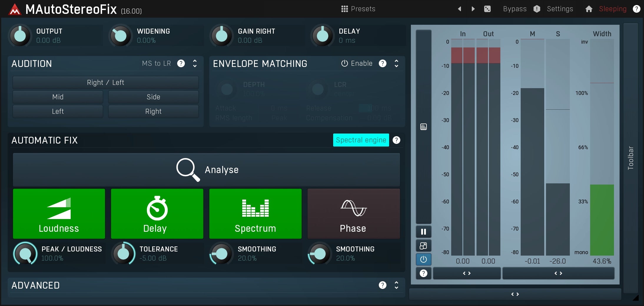Click the home icon in the top toolbar

(589, 9)
